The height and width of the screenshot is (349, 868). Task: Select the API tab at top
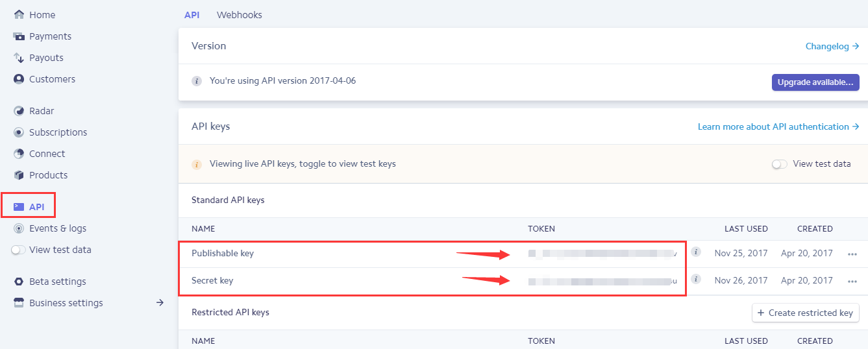192,15
